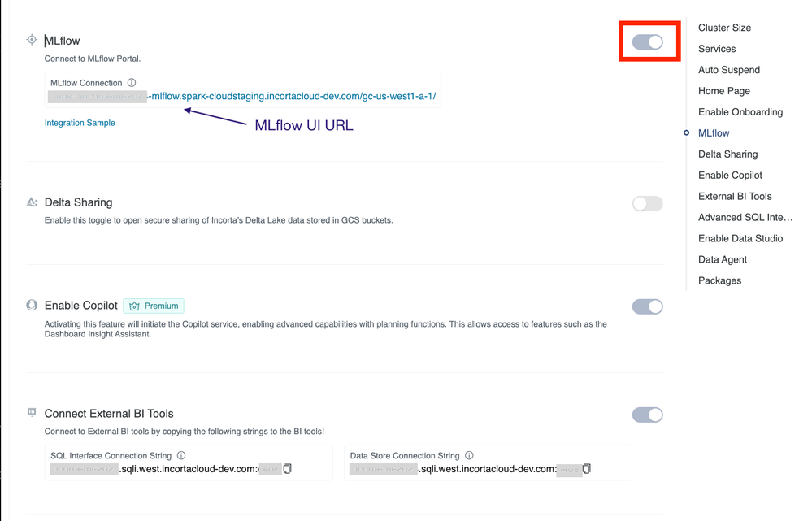Open the MLflow UI URL link
This screenshot has width=812, height=521.
click(x=292, y=97)
